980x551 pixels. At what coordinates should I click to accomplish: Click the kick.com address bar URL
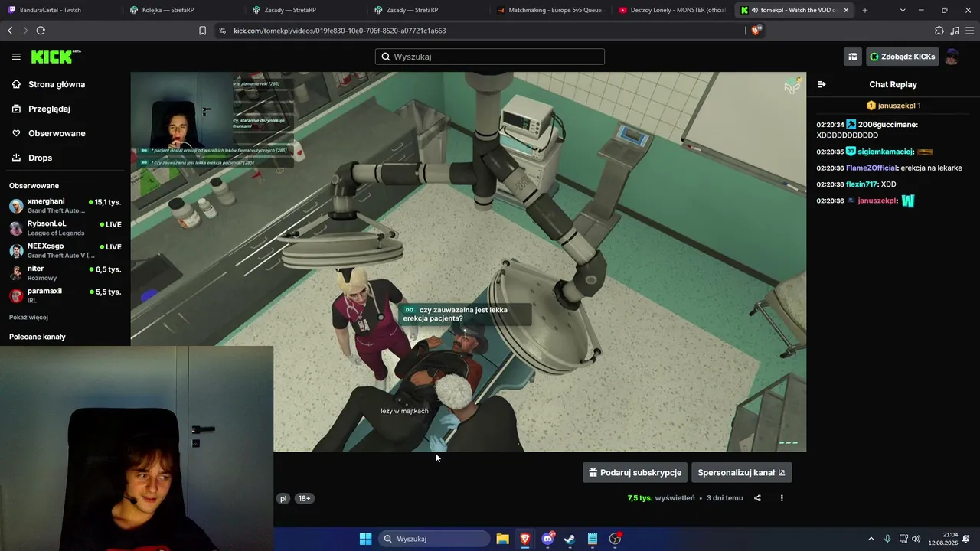click(x=340, y=31)
